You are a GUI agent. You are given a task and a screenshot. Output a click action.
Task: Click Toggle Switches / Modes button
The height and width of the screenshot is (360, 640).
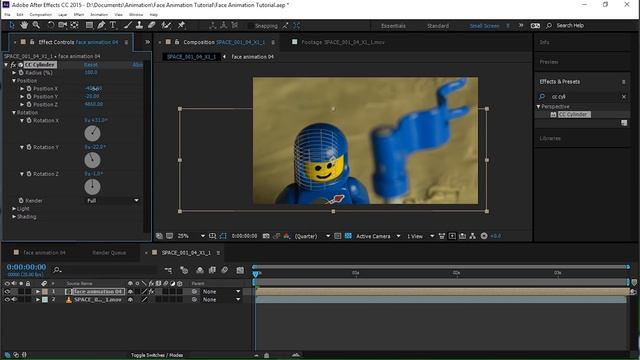point(157,355)
